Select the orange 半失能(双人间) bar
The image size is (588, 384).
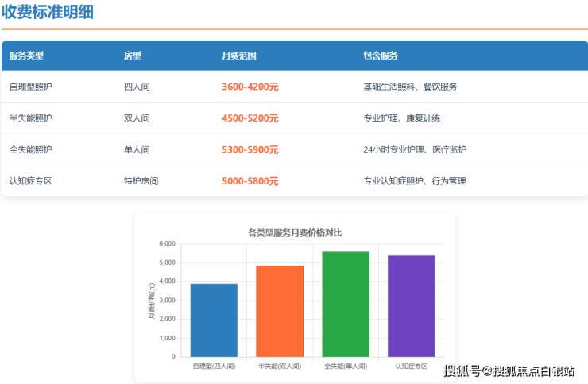[x=280, y=312]
